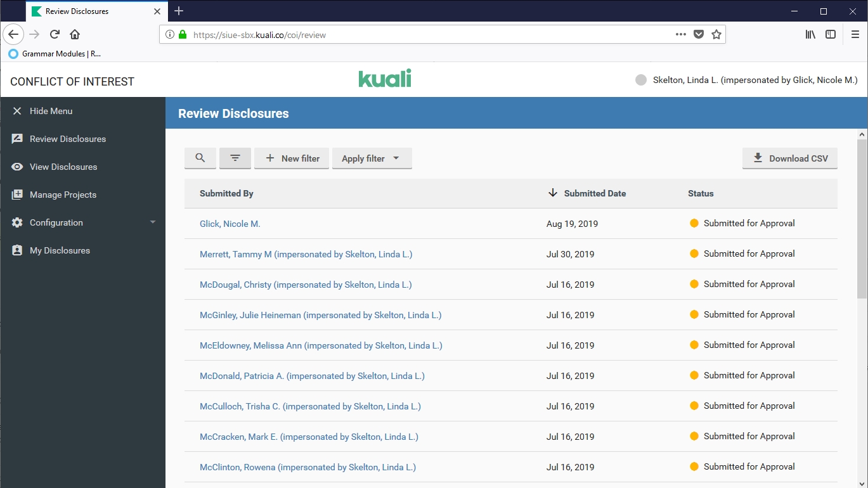
Task: Bookmark this page with star icon
Action: coord(716,34)
